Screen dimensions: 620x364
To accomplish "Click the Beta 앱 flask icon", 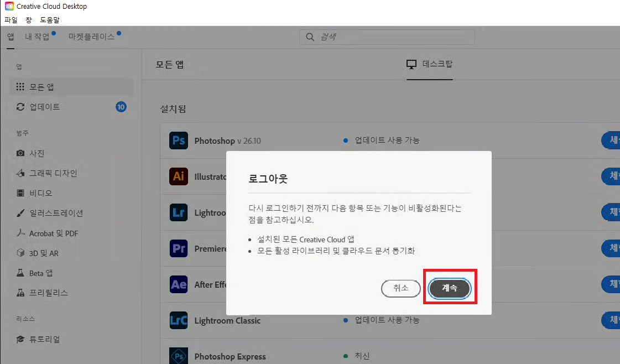I will click(x=20, y=273).
